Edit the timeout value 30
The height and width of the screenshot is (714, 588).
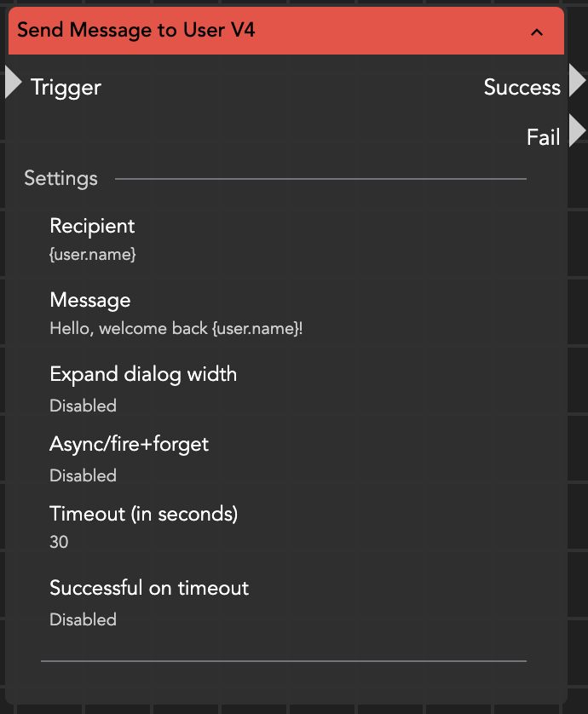point(59,542)
